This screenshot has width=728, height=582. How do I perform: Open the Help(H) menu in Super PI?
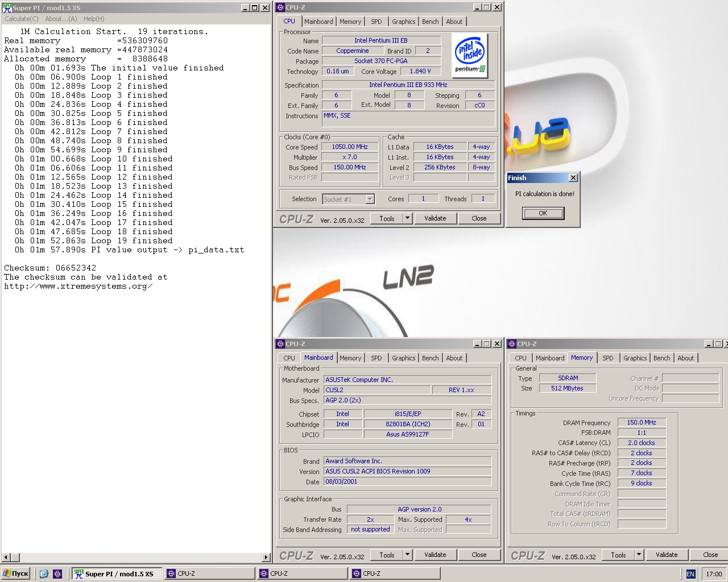(94, 19)
